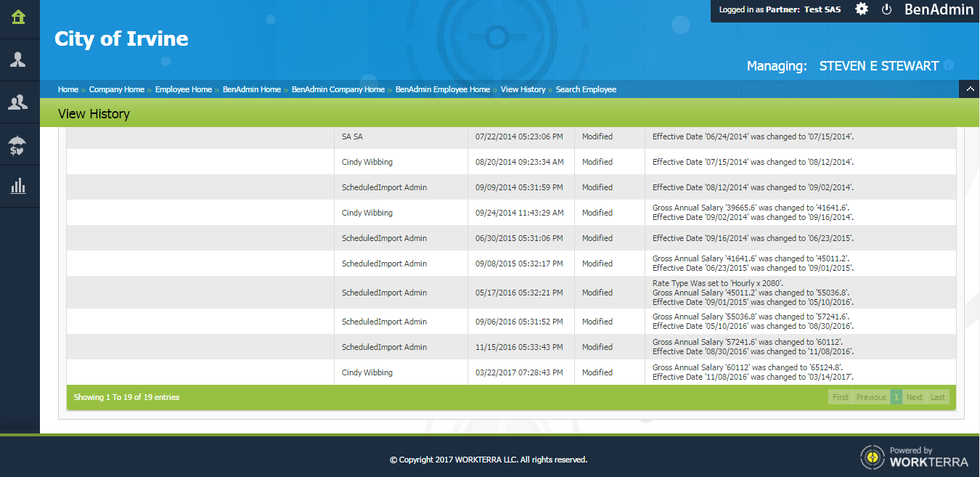
Task: Go to Home breadcrumb
Action: point(68,89)
